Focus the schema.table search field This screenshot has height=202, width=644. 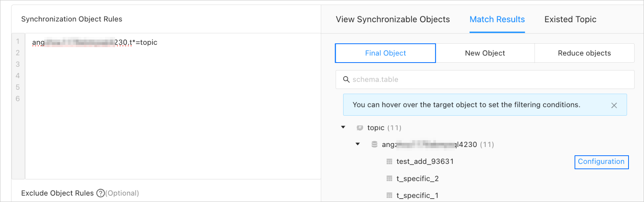click(487, 80)
